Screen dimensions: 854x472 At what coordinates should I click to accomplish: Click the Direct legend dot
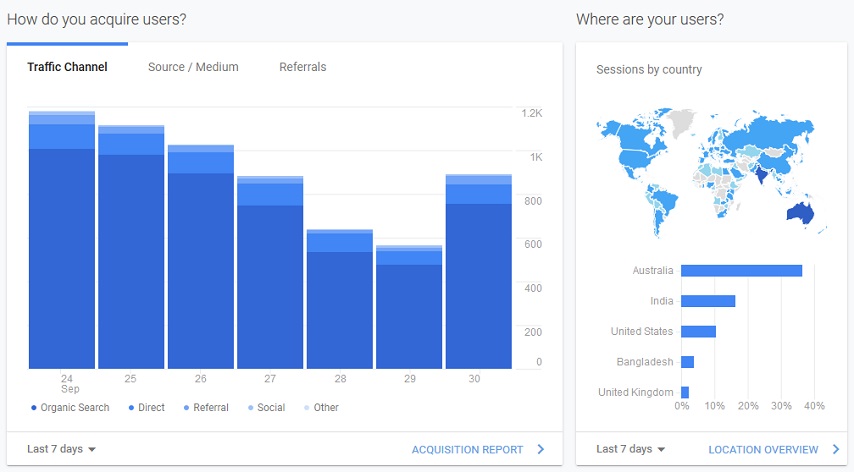(131, 408)
